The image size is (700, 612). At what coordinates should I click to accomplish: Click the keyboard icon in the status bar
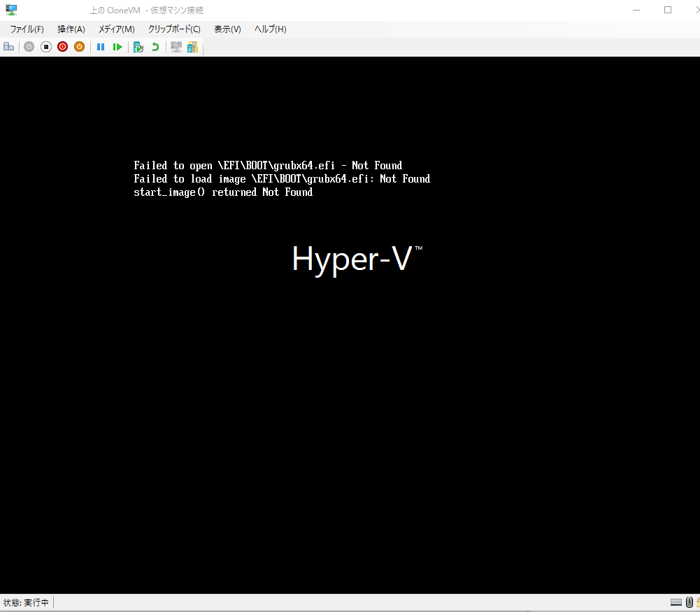676,602
